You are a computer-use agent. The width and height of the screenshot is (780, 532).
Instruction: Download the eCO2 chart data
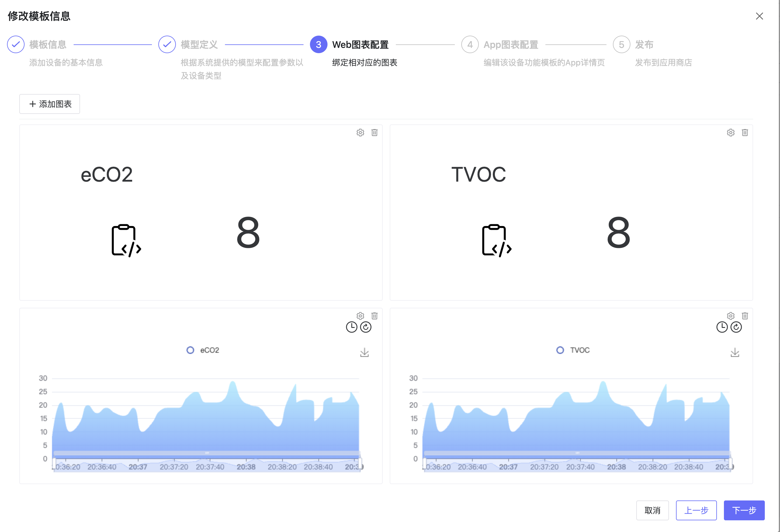click(365, 352)
